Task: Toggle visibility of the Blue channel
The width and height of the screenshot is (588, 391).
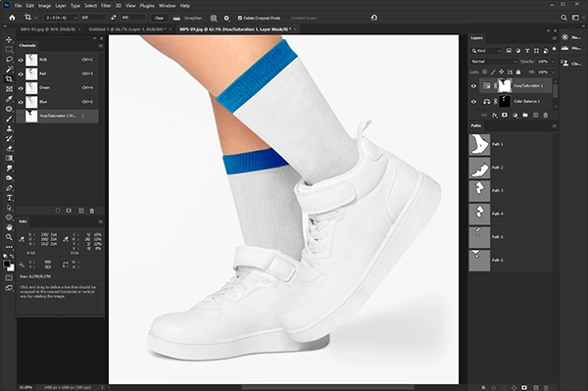Action: (21, 102)
